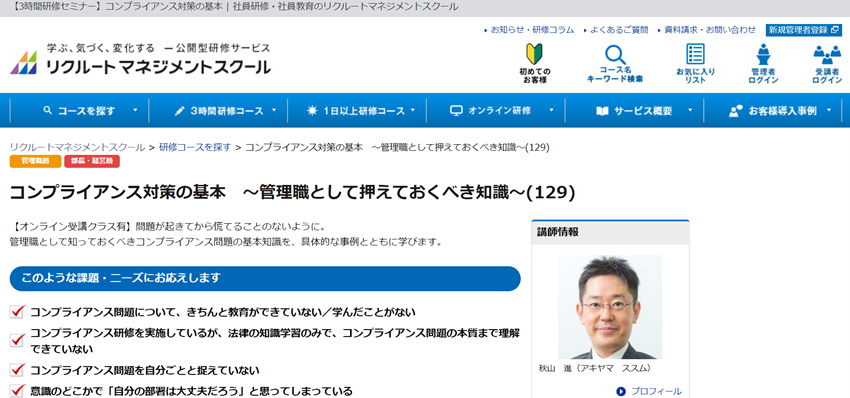850x398 pixels.
Task: Click the first red checkmark about 教育ができていない
Action: [x=17, y=312]
